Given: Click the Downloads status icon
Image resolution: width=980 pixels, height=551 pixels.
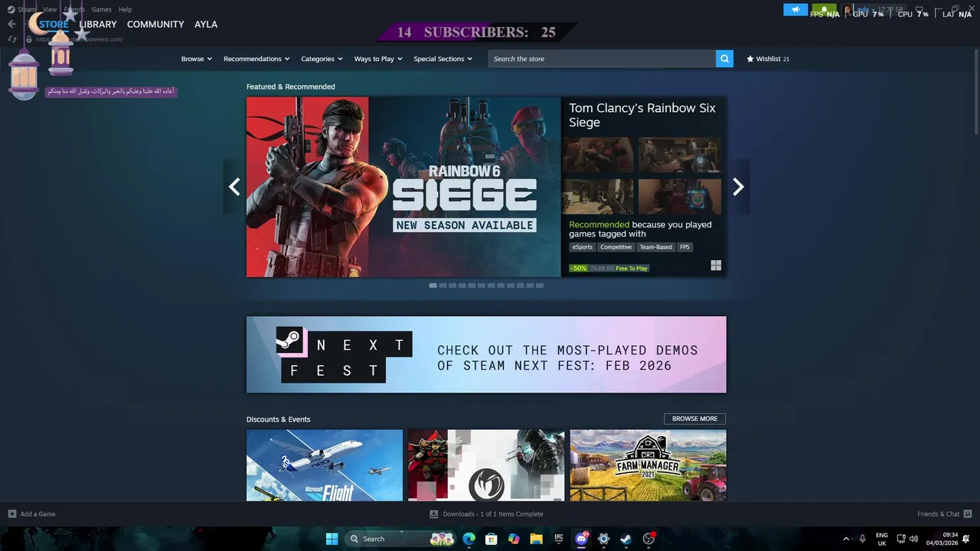Looking at the screenshot, I should click(x=434, y=514).
